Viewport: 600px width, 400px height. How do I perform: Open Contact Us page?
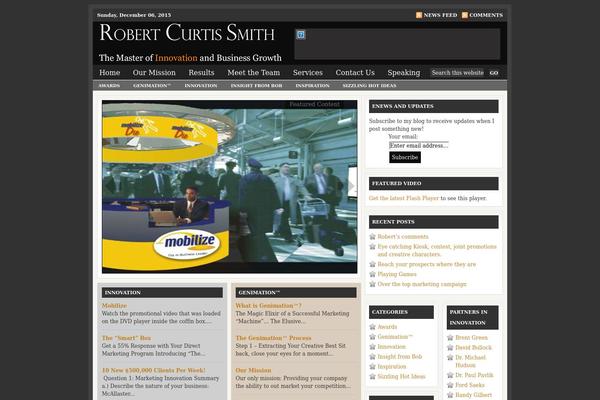tap(355, 72)
